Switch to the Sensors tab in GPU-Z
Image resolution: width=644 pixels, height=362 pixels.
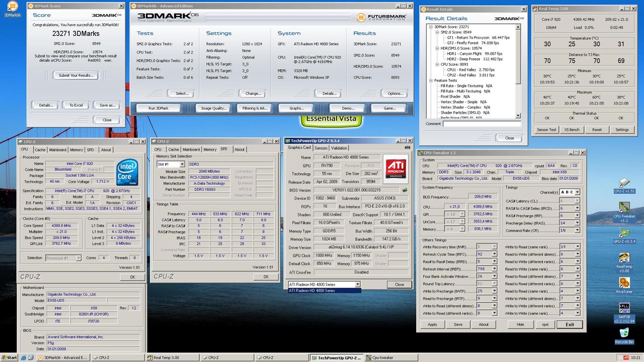[x=321, y=148]
